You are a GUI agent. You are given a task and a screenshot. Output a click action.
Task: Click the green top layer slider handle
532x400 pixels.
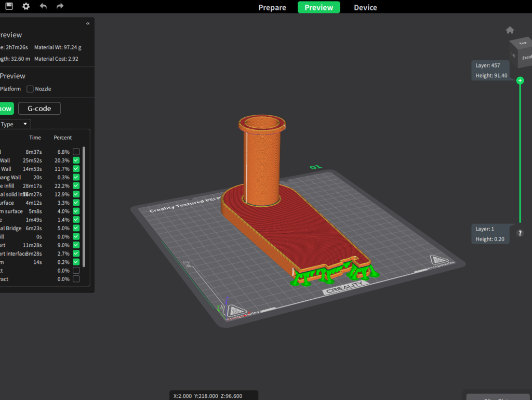tap(520, 81)
